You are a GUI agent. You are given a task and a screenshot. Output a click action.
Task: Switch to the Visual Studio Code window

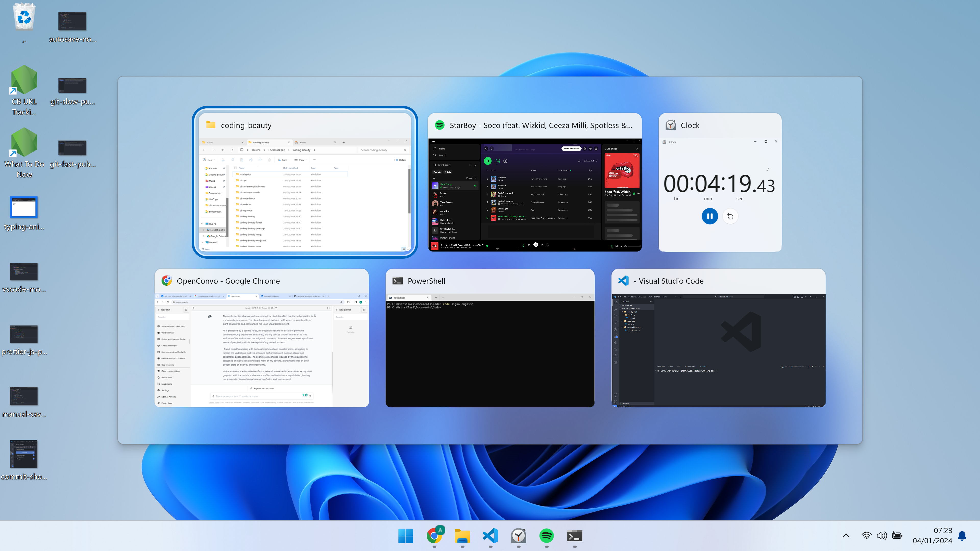pos(718,338)
